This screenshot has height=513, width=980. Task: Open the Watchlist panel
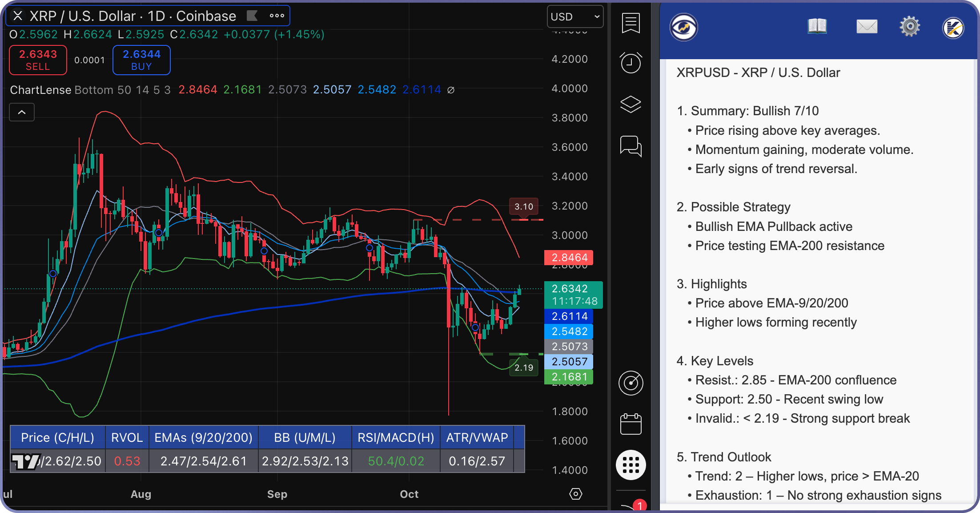click(x=631, y=23)
